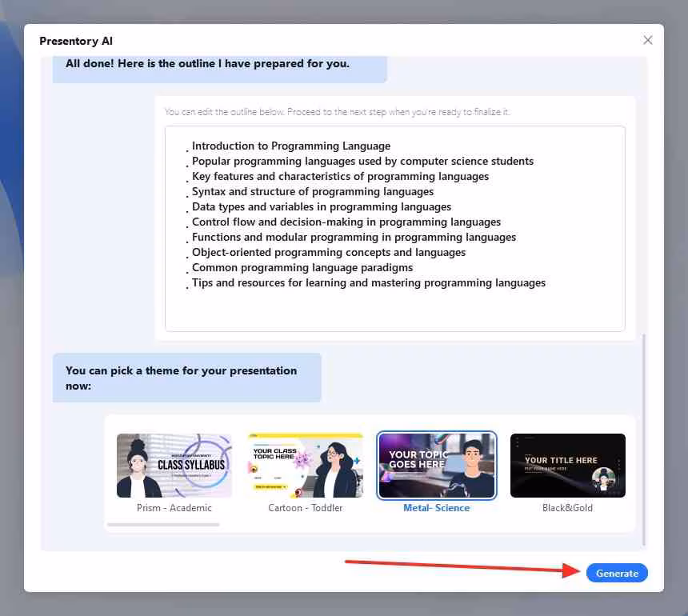Click the 'All done!' outline message bubble
688x616 pixels.
(x=219, y=69)
